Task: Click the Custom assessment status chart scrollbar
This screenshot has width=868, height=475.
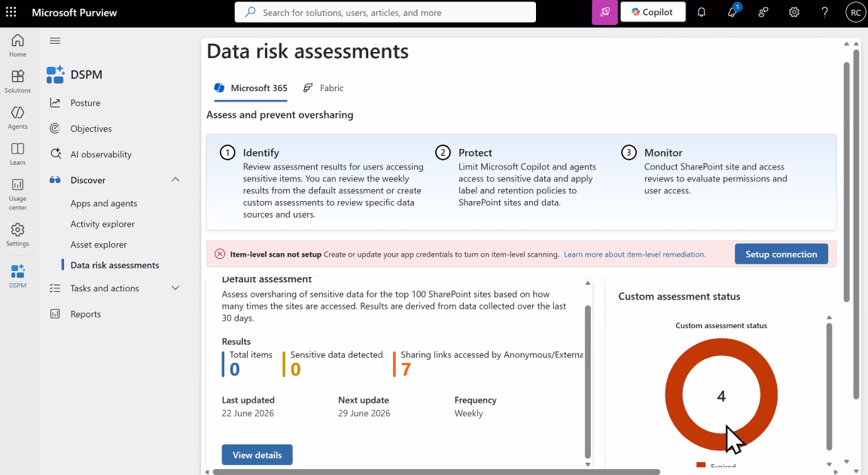Action: pos(830,386)
